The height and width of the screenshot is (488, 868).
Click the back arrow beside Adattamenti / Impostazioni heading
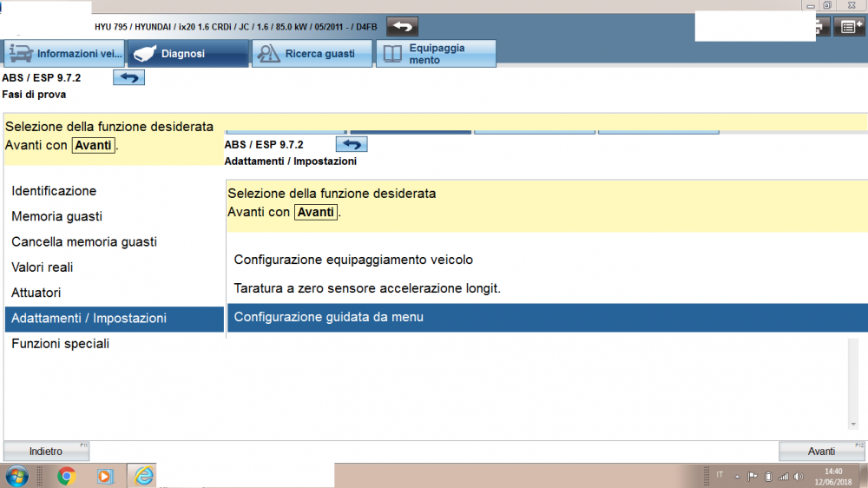coord(352,144)
